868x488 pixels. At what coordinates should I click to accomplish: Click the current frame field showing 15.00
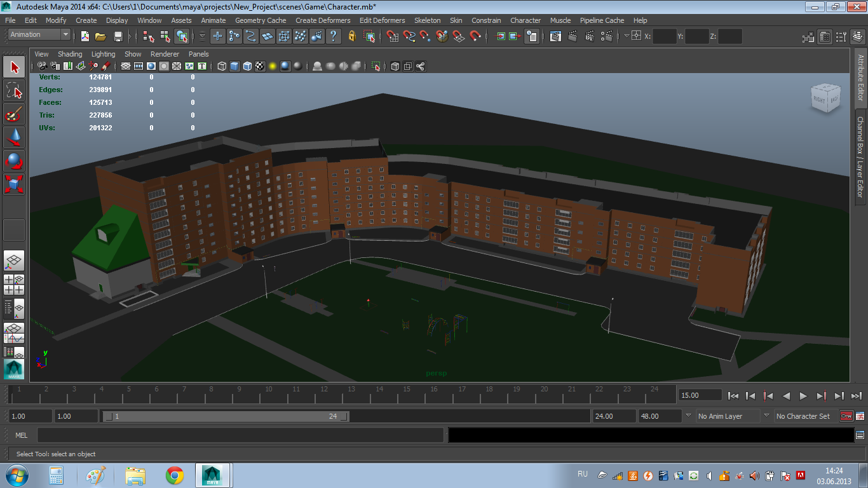coord(700,395)
